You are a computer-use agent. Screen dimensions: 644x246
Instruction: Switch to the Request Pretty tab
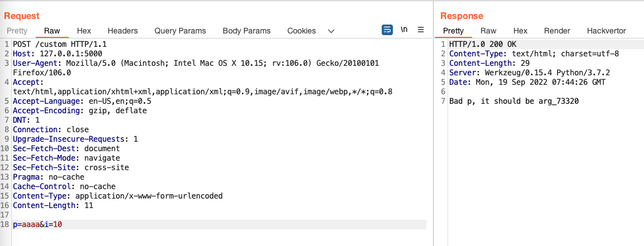(17, 31)
